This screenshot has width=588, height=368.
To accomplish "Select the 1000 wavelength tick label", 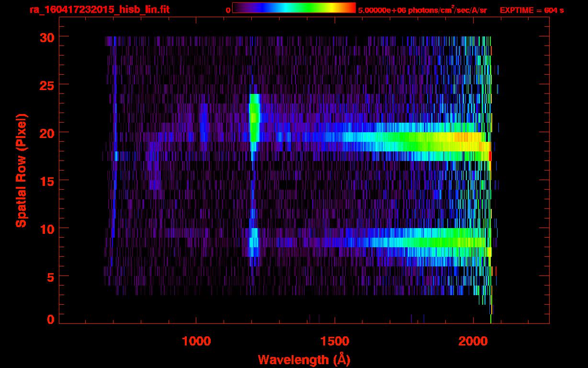I will point(196,341).
